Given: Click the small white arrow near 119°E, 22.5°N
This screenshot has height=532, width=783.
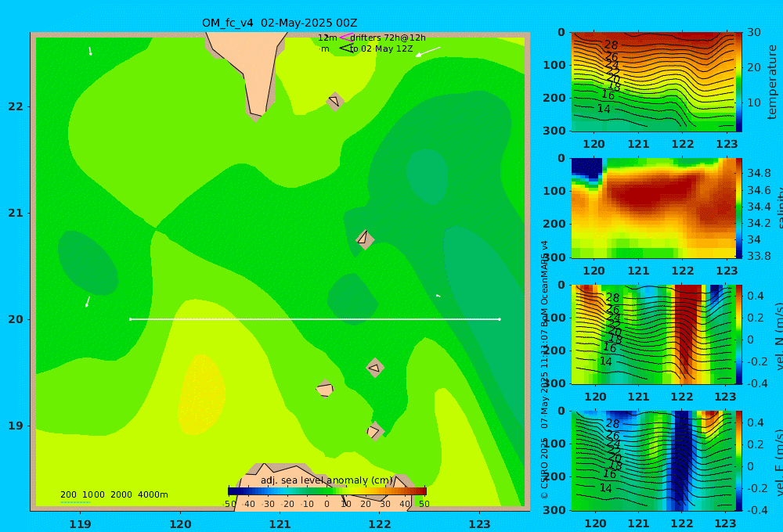Looking at the screenshot, I should click(90, 51).
